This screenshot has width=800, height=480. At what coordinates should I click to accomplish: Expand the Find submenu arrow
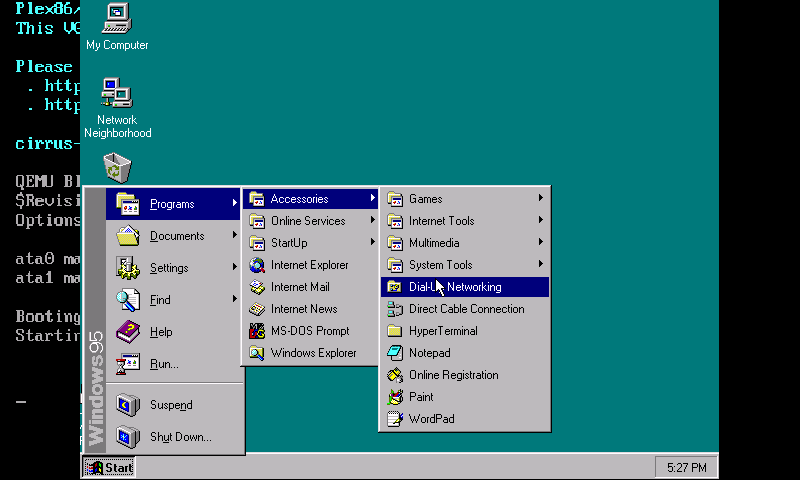tap(235, 299)
